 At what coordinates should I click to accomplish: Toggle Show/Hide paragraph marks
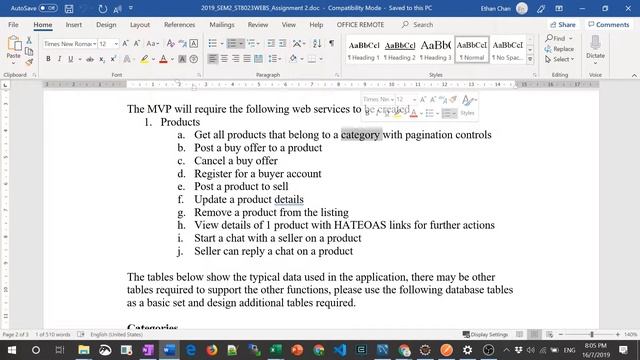(x=331, y=43)
